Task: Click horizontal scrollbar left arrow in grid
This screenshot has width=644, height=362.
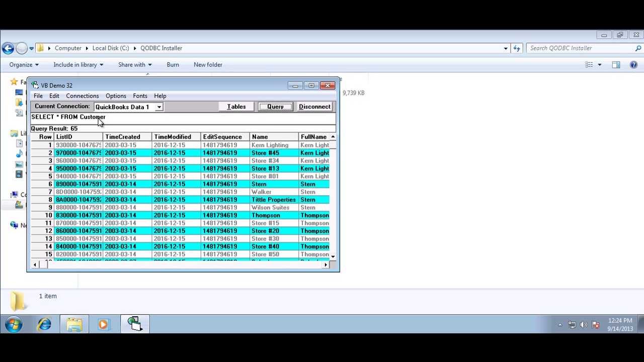Action: click(35, 265)
